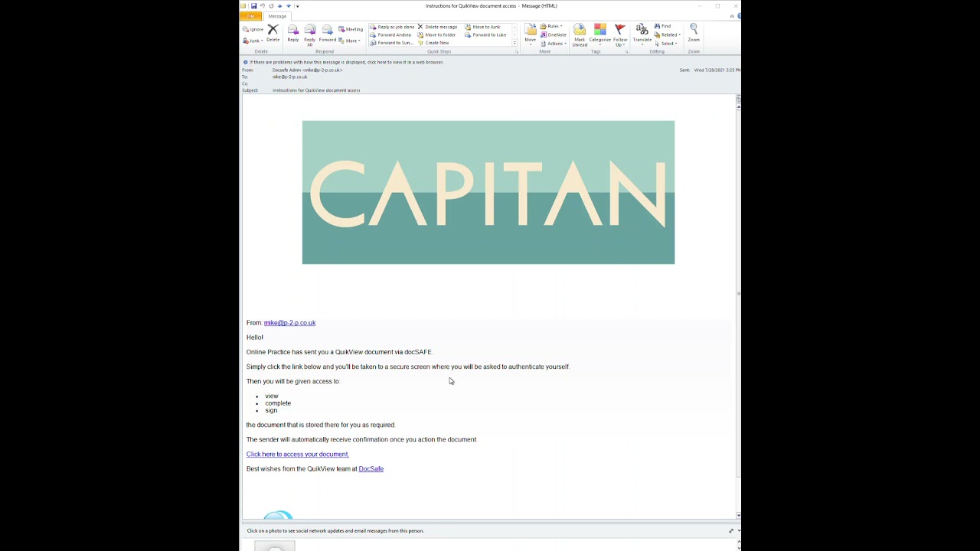Click the mike@p-2-p.co.uk link in body
980x551 pixels.
click(289, 323)
